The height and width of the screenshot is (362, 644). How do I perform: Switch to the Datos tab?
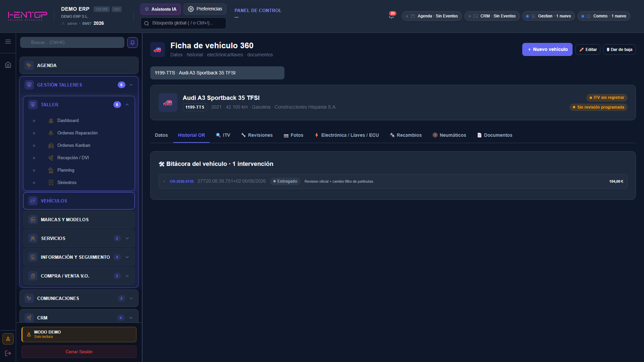(161, 135)
